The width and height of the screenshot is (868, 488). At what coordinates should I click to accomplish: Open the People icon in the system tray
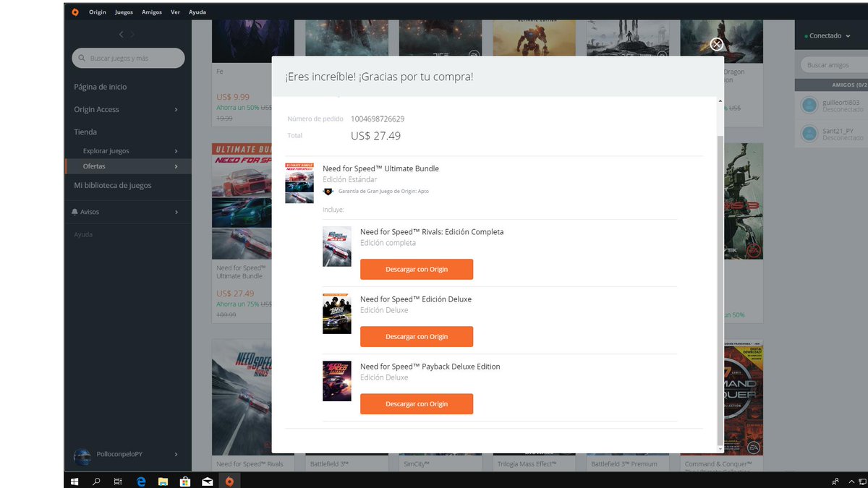point(836,481)
